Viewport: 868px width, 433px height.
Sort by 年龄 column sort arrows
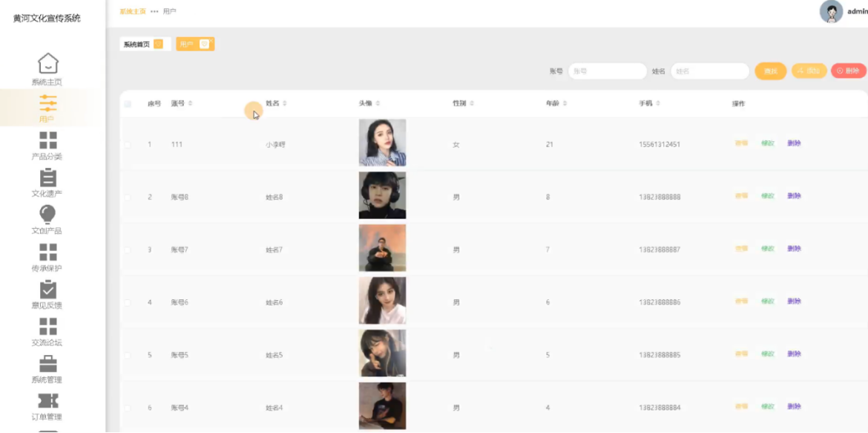(565, 104)
